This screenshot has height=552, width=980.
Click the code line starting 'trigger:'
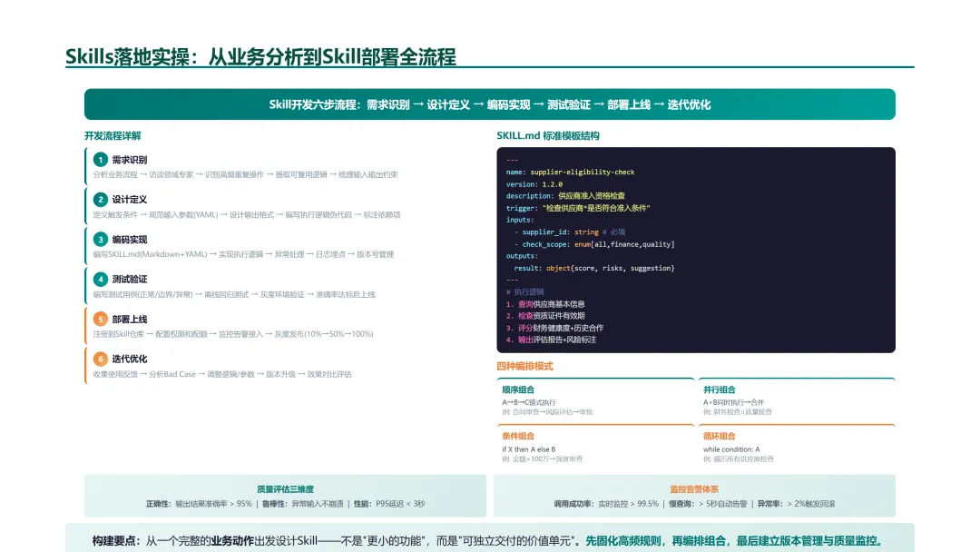(x=577, y=208)
